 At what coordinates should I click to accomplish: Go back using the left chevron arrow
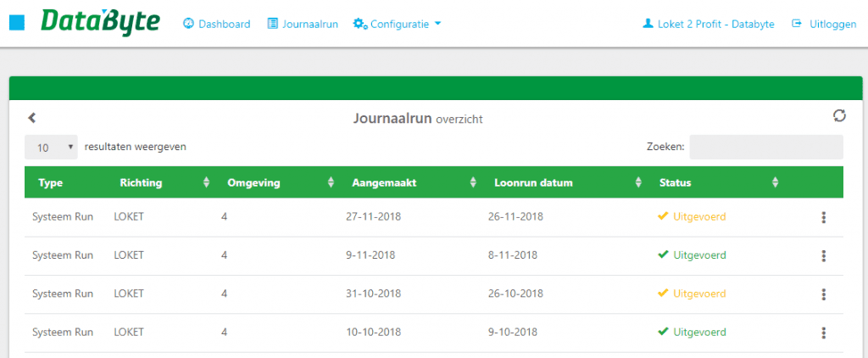point(32,117)
